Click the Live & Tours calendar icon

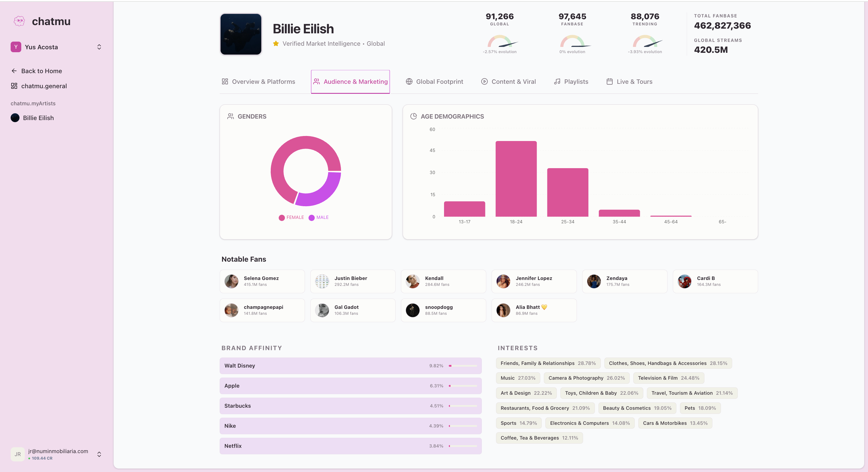click(x=609, y=81)
